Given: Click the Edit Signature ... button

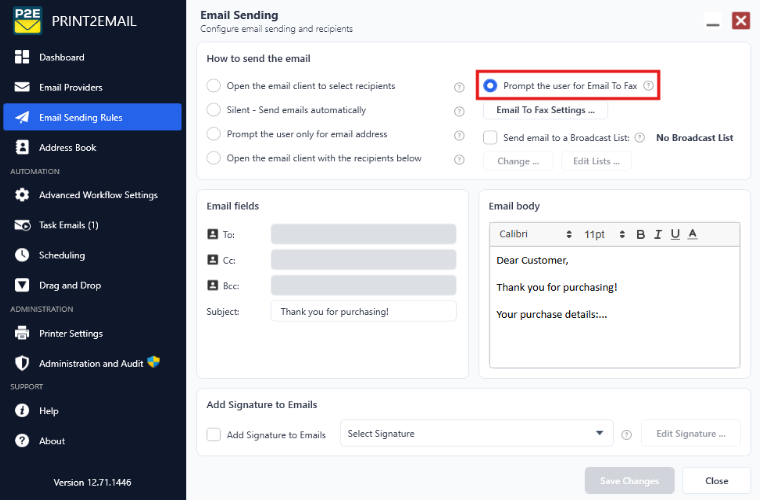Looking at the screenshot, I should click(x=691, y=433).
